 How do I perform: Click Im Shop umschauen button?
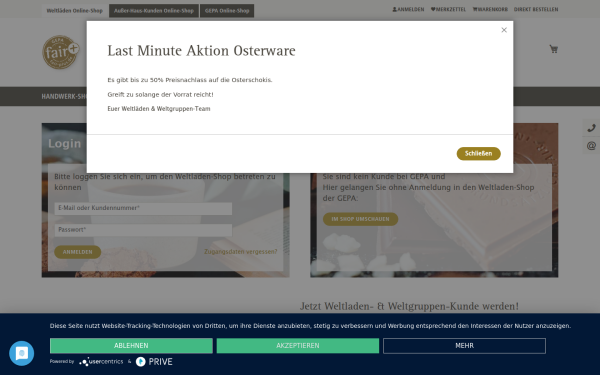[x=360, y=219]
